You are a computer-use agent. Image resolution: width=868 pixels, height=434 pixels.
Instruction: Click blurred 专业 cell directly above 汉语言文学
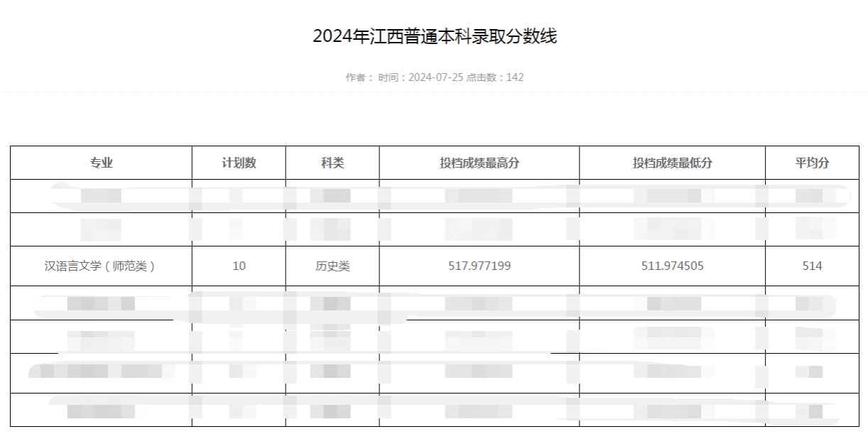(x=101, y=229)
